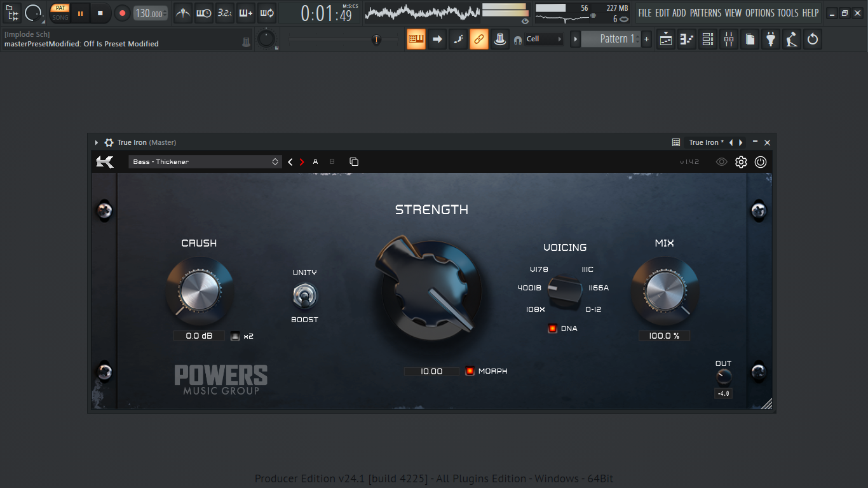Go to next plugin preset with red chevron
Image resolution: width=868 pixels, height=488 pixels.
pos(302,162)
